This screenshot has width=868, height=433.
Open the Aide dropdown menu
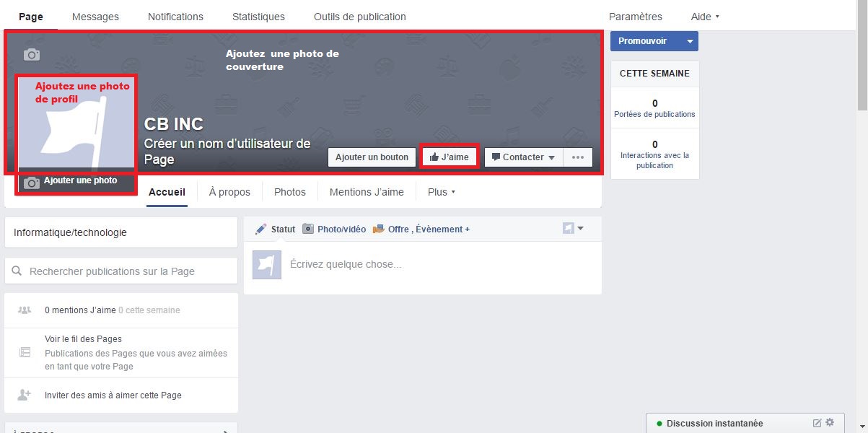pos(705,17)
